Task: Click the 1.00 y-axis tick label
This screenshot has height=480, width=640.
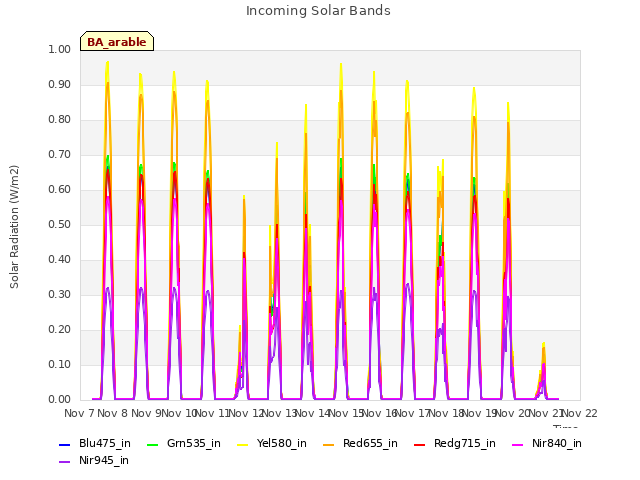Action: (60, 49)
